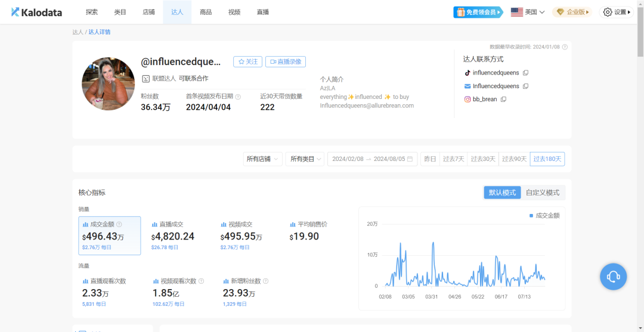Switch to 默认模式 view
Screen dimensions: 644x332
pyautogui.click(x=502, y=193)
